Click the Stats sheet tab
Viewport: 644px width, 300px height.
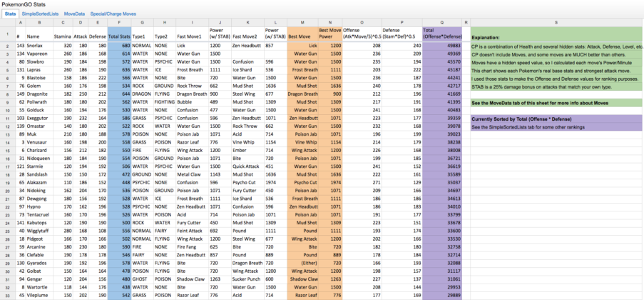point(9,14)
